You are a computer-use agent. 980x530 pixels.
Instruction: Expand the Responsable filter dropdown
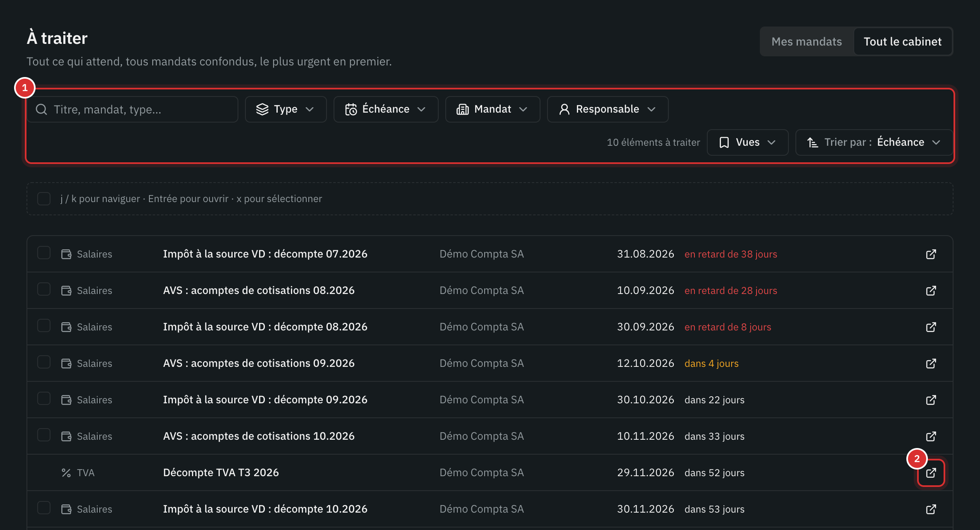click(608, 109)
